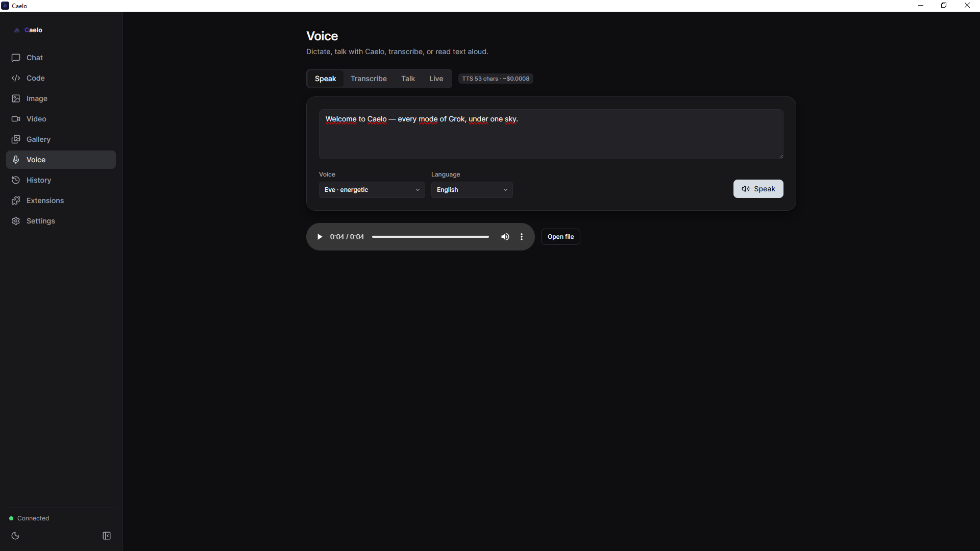This screenshot has height=551, width=980.
Task: Open the Code section icon
Action: click(16, 78)
